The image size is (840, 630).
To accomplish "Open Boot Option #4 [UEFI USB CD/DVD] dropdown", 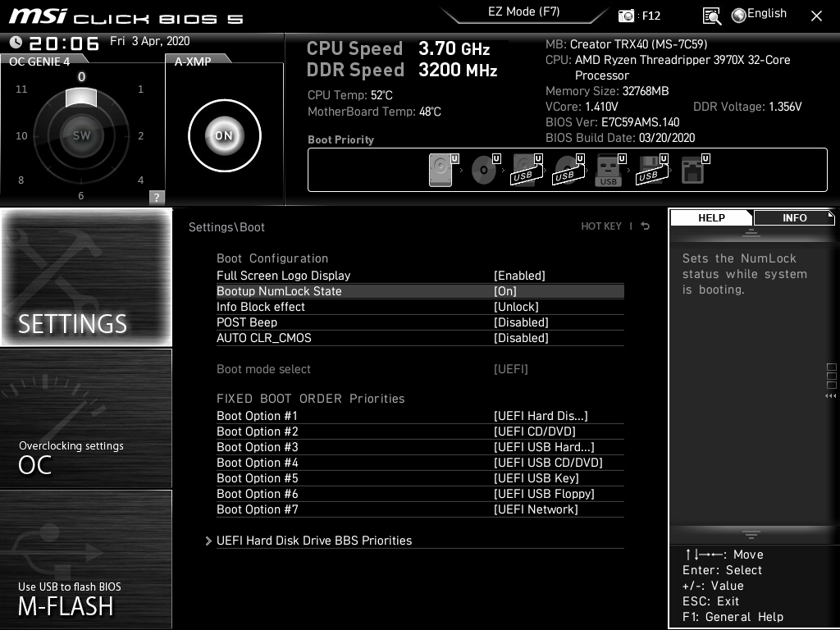I will (x=548, y=463).
